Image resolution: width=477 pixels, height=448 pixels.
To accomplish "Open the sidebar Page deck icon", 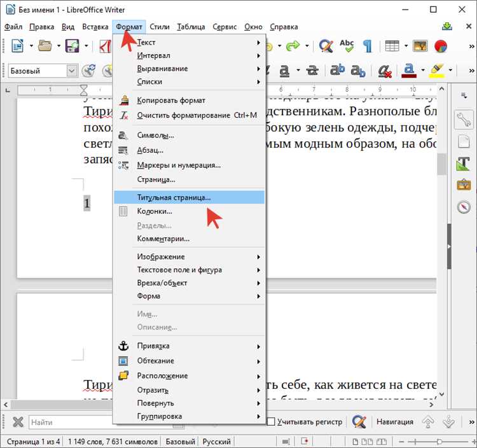I will (464, 142).
